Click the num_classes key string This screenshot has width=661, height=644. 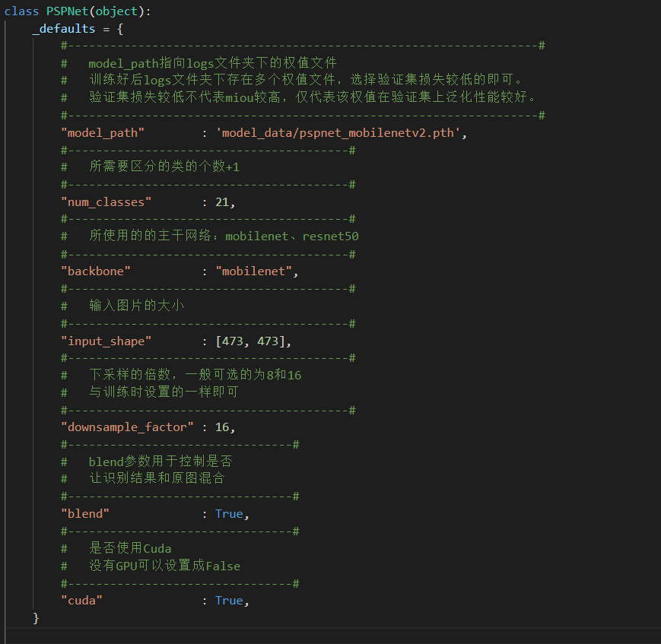106,201
